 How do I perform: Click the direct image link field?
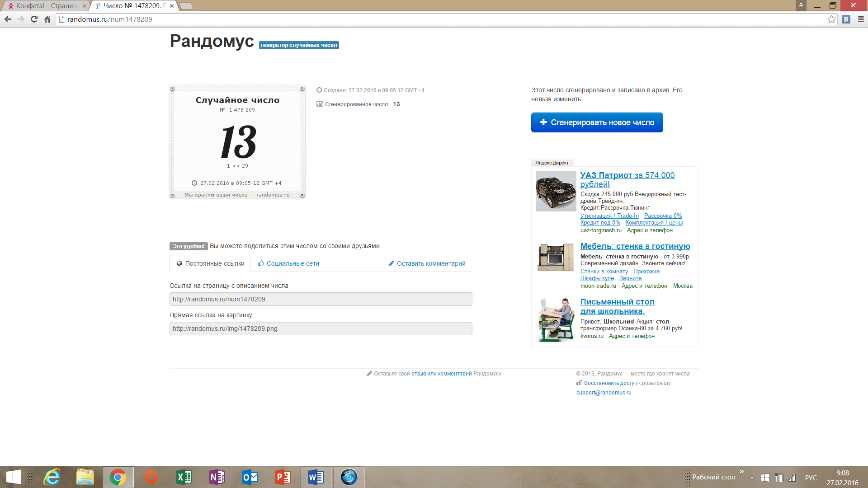(x=321, y=328)
